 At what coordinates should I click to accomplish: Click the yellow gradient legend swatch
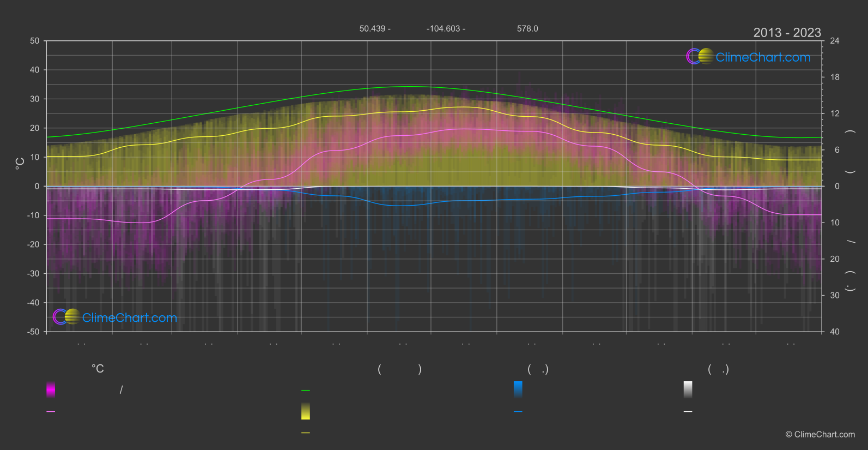coord(306,411)
